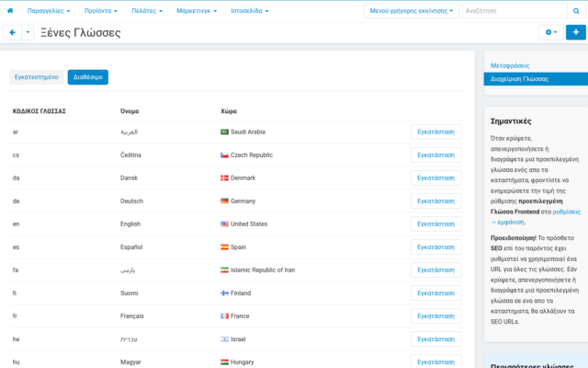Click the Finland flag icon

224,293
